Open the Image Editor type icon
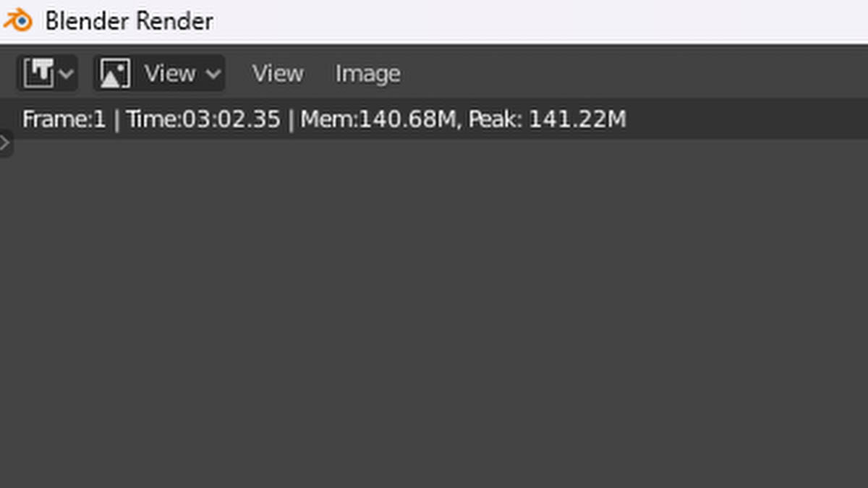 point(39,74)
